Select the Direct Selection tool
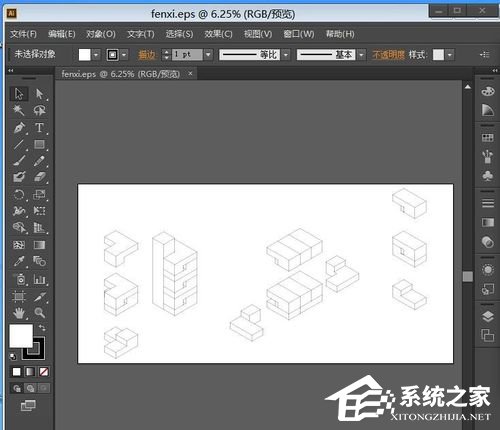 [x=39, y=94]
